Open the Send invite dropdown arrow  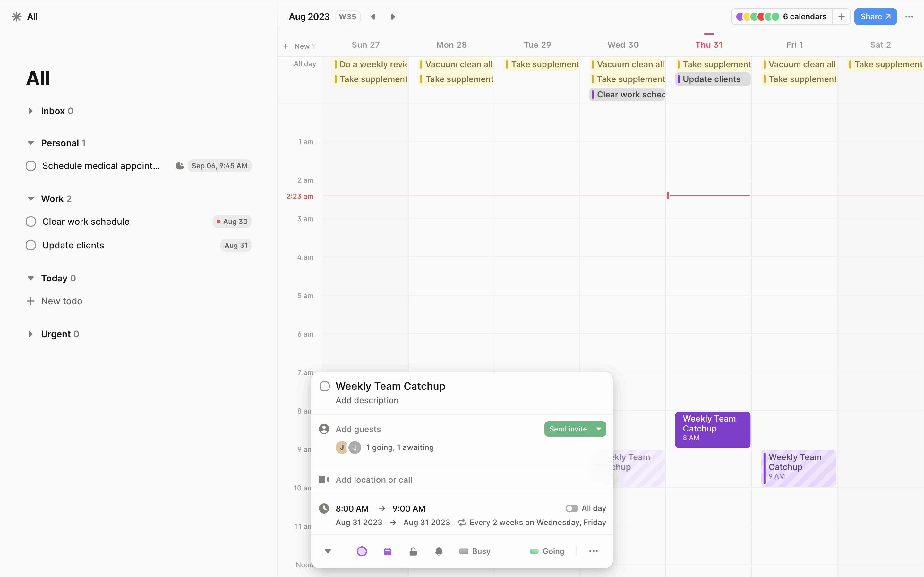click(x=599, y=429)
